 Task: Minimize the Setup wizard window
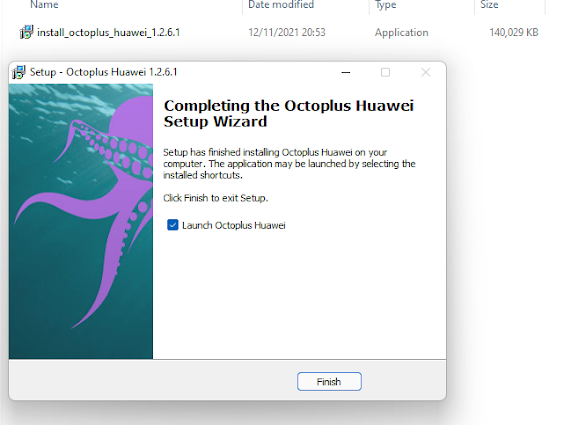coord(346,72)
